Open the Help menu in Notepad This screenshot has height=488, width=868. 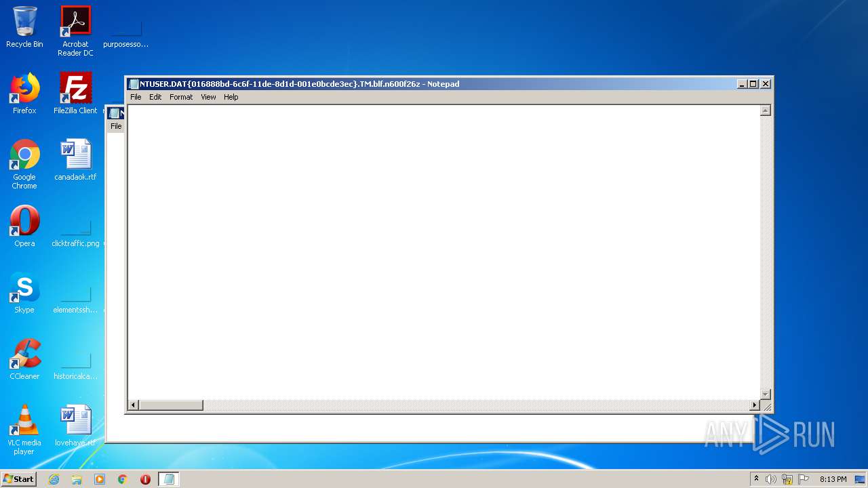click(x=231, y=97)
